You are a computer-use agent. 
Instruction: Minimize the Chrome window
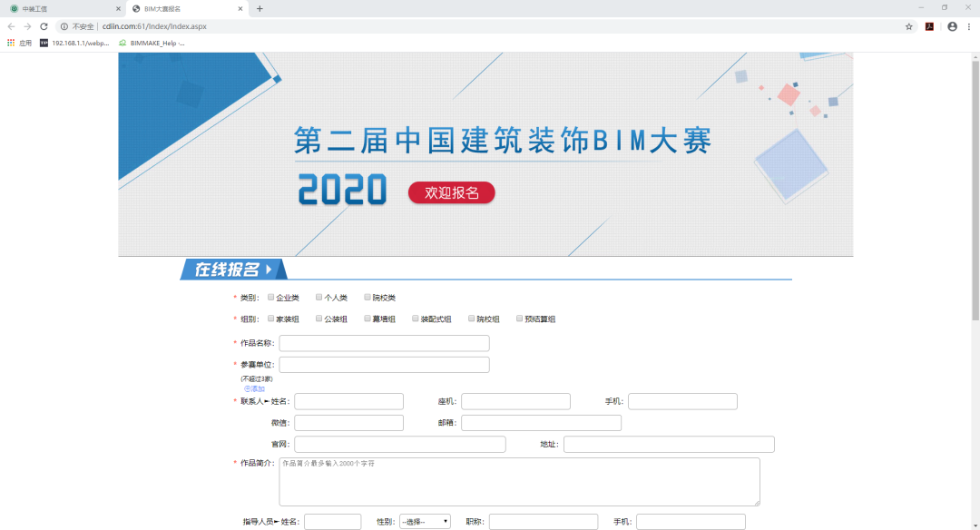(x=921, y=7)
